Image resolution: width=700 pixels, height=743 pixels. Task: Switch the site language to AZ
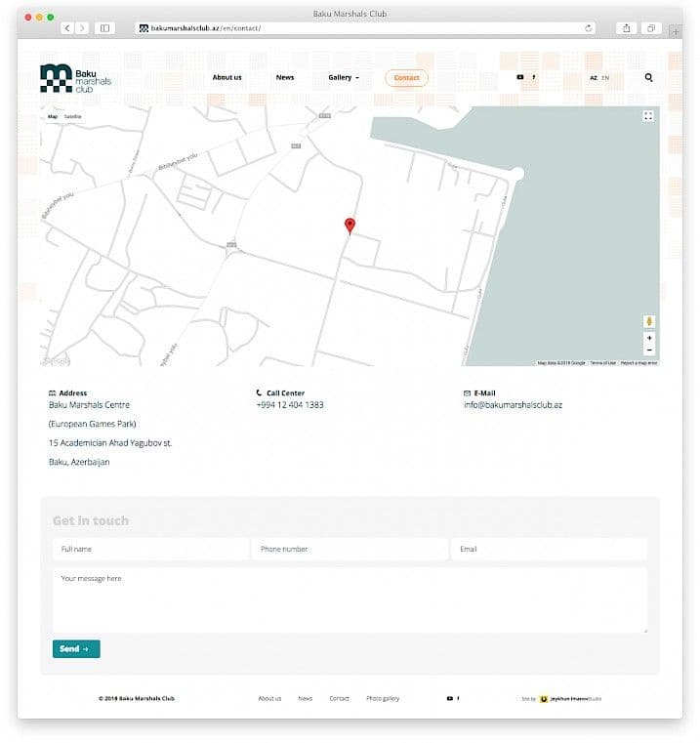(593, 77)
